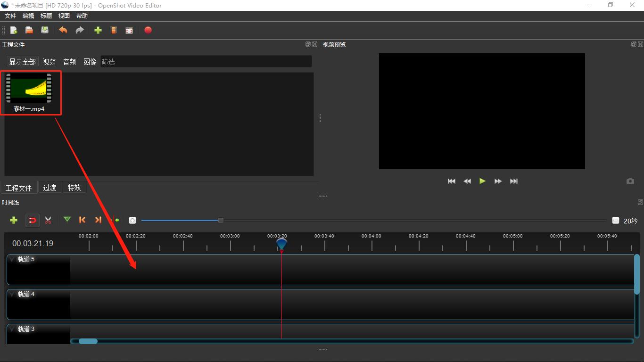This screenshot has width=644, height=362.
Task: Filter project files by 视频
Action: point(49,62)
